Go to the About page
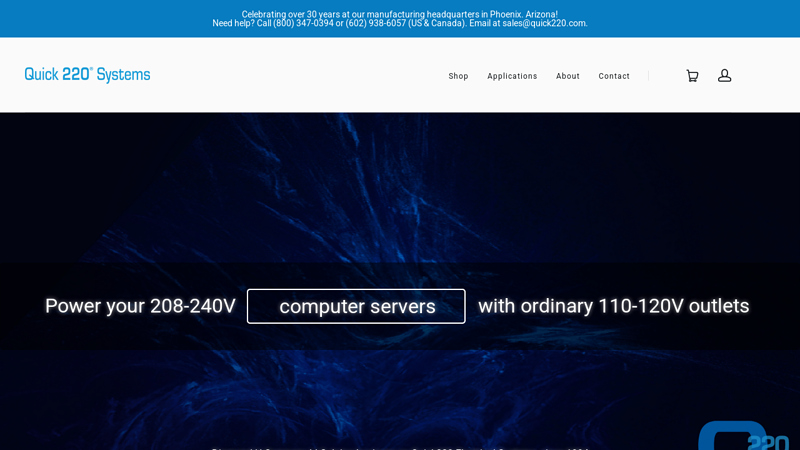The height and width of the screenshot is (450, 800). click(x=568, y=76)
